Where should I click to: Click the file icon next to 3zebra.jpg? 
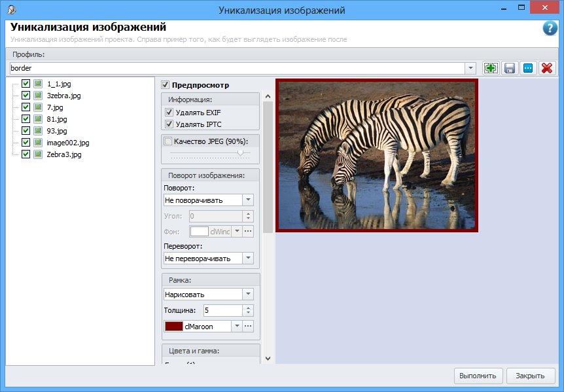coord(38,96)
